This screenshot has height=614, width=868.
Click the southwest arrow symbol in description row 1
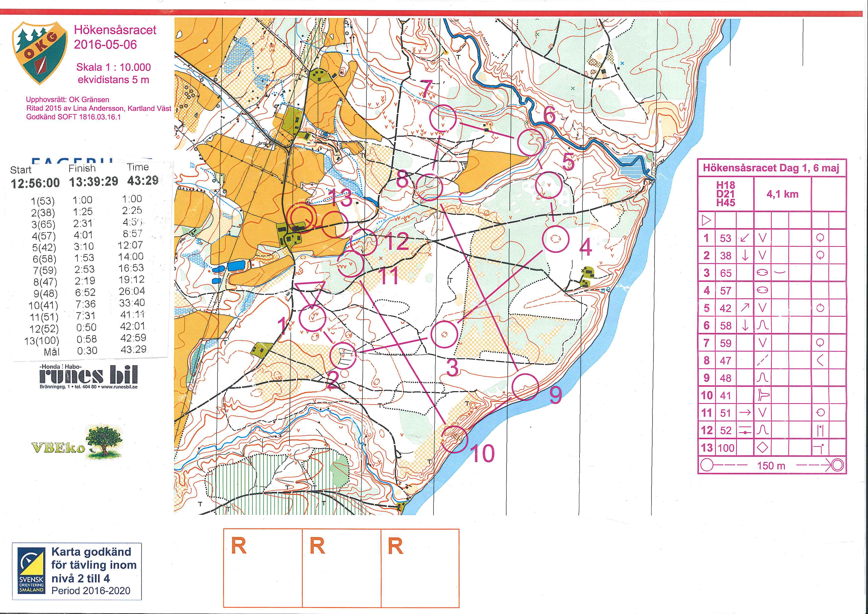click(x=745, y=238)
